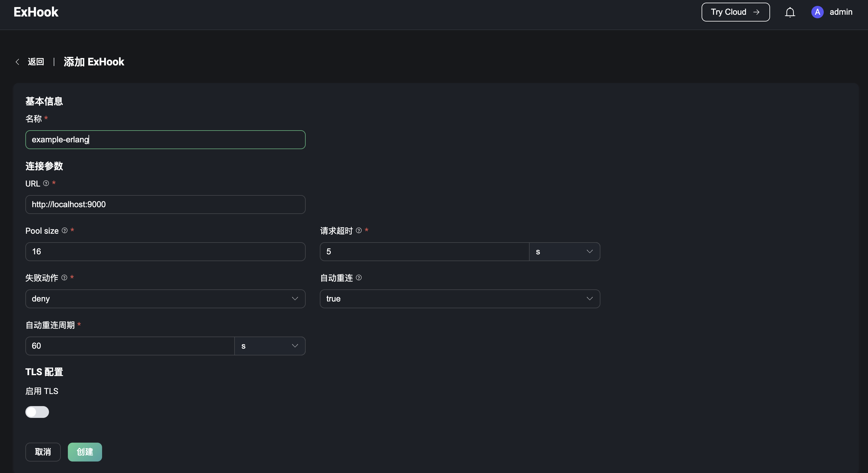
Task: Click the 创建 create button
Action: (85, 452)
